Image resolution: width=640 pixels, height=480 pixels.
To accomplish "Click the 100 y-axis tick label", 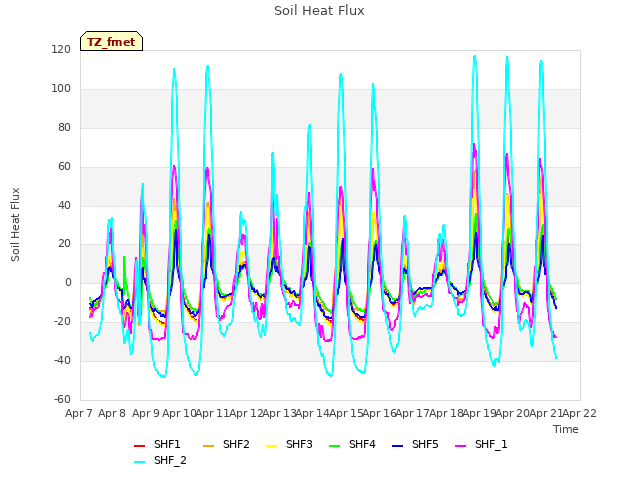I will [61, 89].
